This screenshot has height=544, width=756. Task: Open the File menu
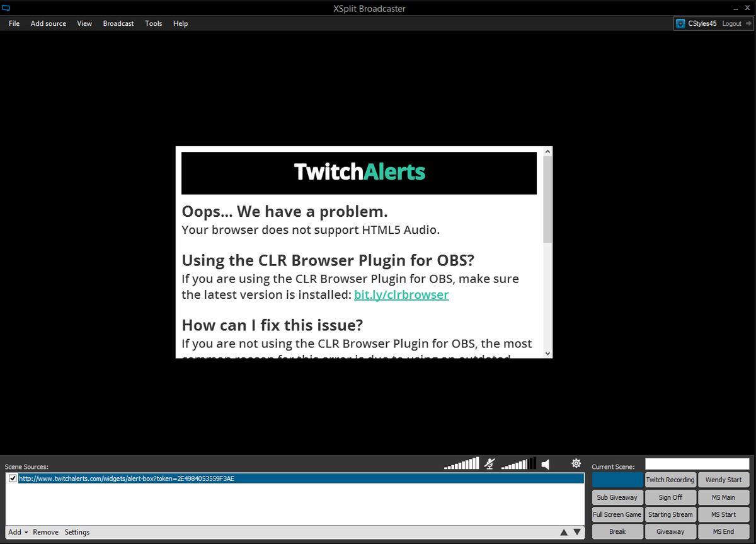click(x=14, y=23)
